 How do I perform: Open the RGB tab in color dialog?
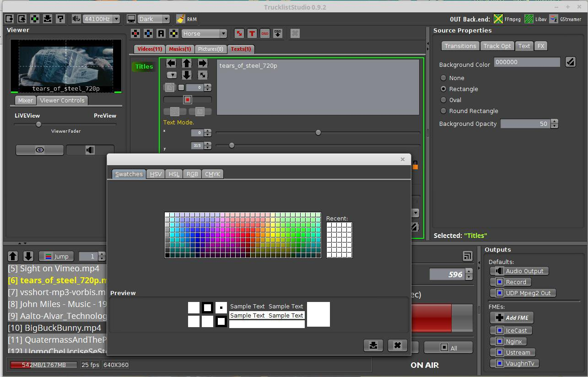click(x=192, y=174)
